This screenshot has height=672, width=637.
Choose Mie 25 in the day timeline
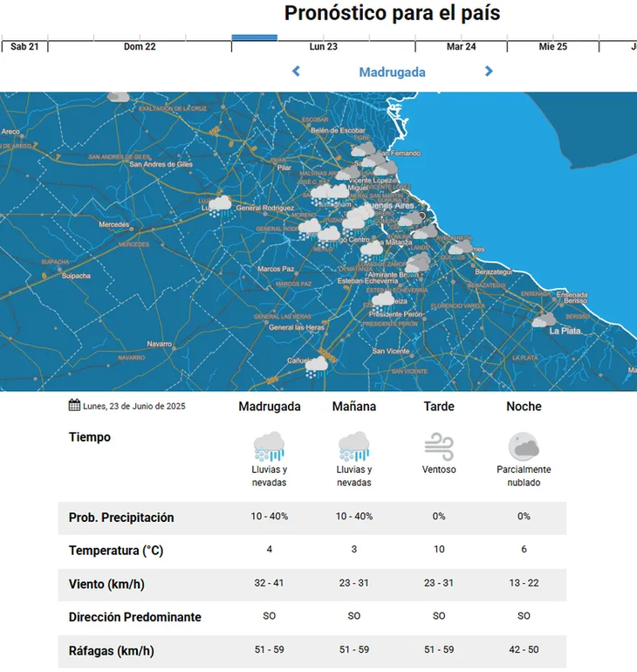point(552,47)
